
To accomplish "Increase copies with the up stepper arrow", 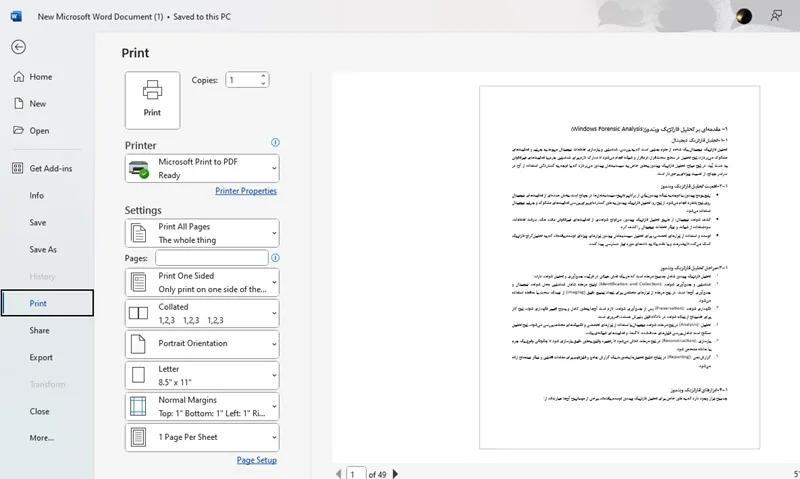I will [x=263, y=76].
